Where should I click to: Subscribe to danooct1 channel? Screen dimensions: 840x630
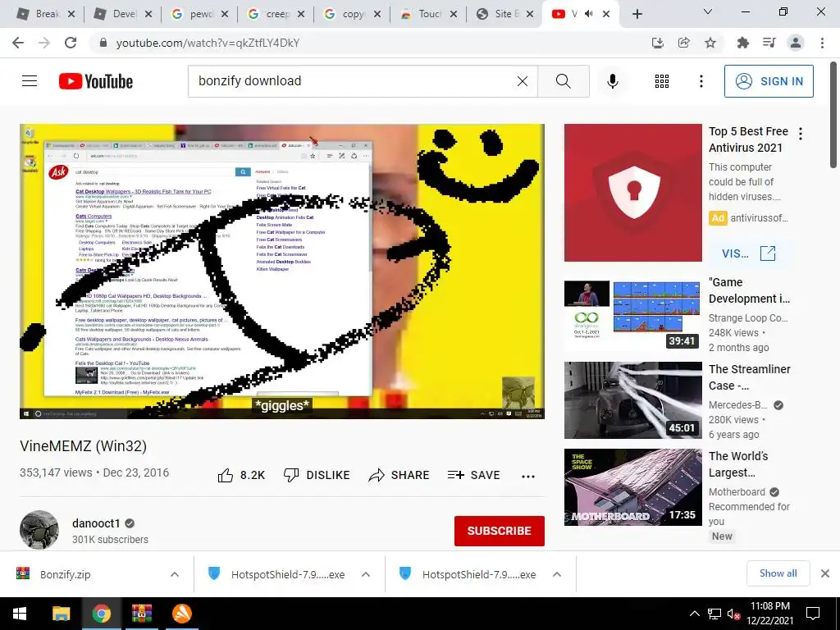[500, 531]
